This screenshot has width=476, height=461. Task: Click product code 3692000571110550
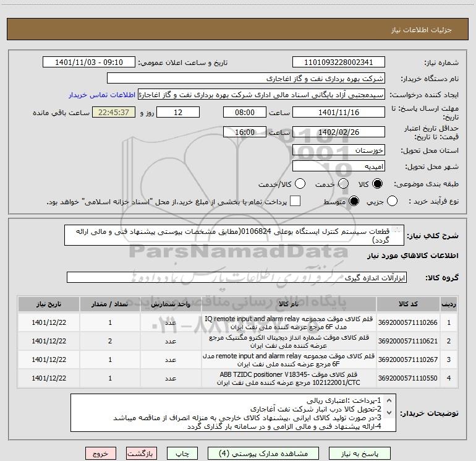[408, 378]
